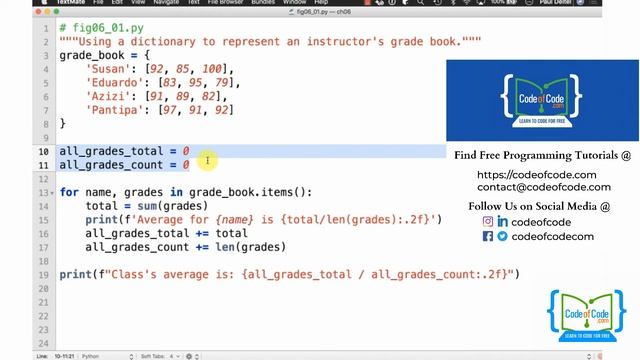Click the '# fig06_01.py' comment line
Image resolution: width=640 pixels, height=360 pixels.
[x=102, y=28]
